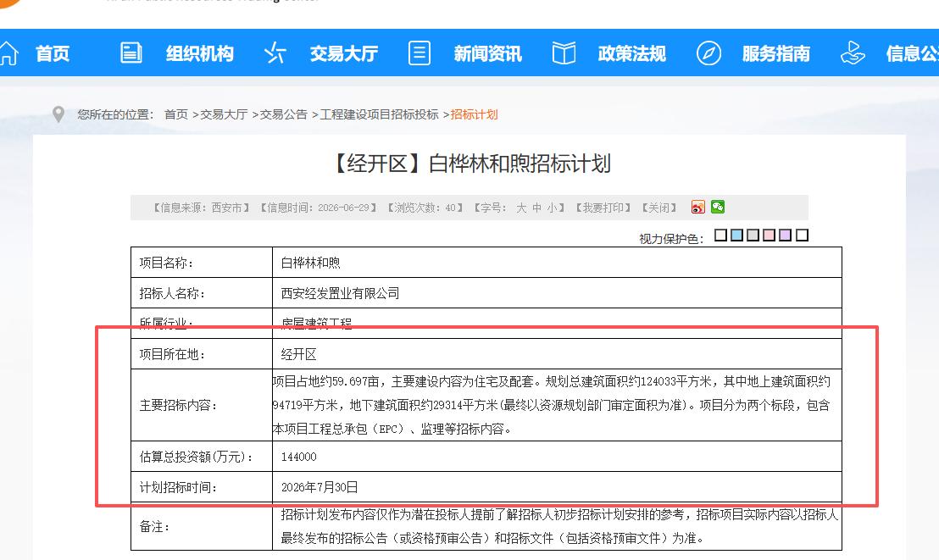Click the 信息来源: 西安市 text
The image size is (939, 560).
pyautogui.click(x=201, y=208)
